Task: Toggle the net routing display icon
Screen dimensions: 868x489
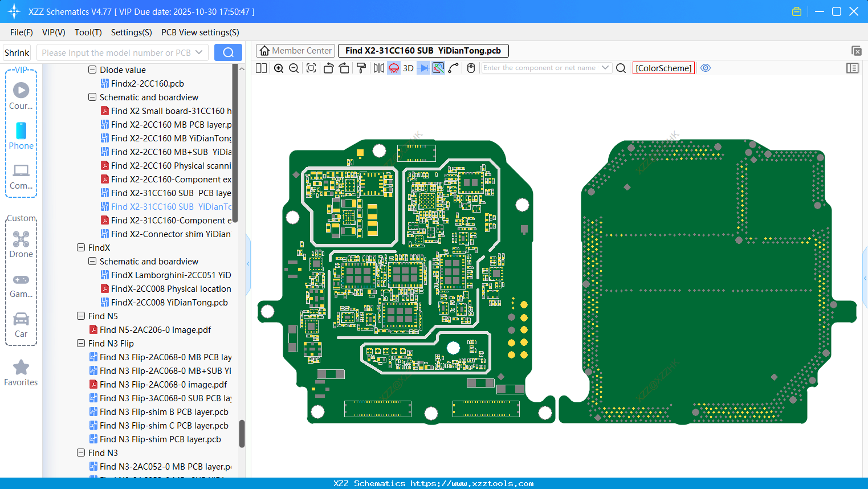Action: pyautogui.click(x=438, y=68)
